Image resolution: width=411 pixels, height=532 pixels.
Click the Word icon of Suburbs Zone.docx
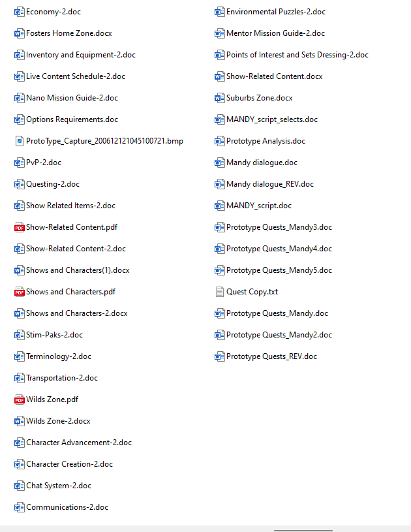[220, 98]
